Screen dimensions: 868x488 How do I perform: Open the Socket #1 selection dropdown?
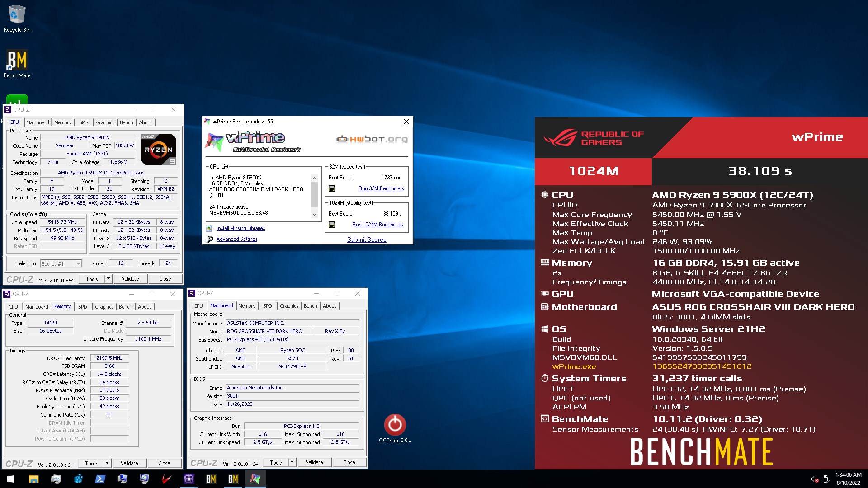61,264
